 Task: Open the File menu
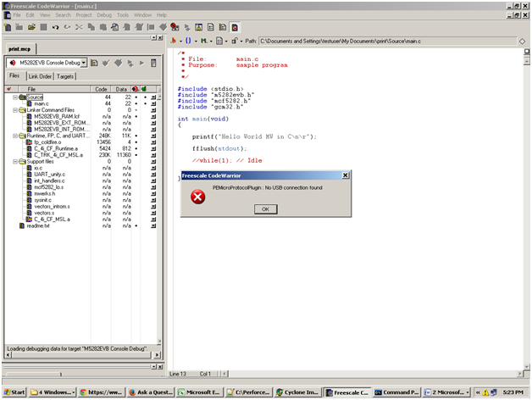pos(17,15)
